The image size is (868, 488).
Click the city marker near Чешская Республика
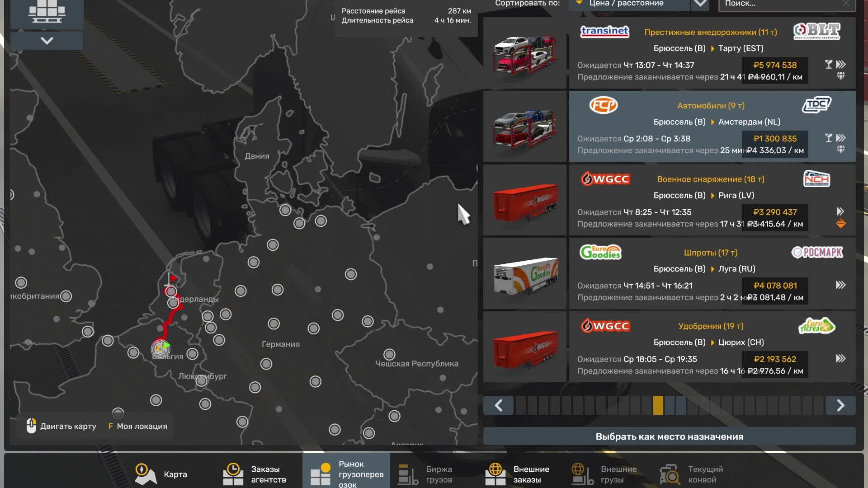(389, 354)
